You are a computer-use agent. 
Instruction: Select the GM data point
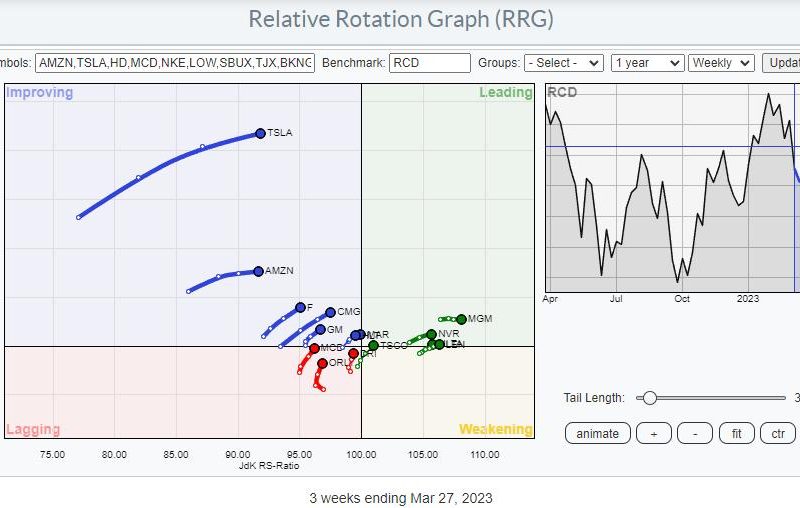click(x=320, y=330)
